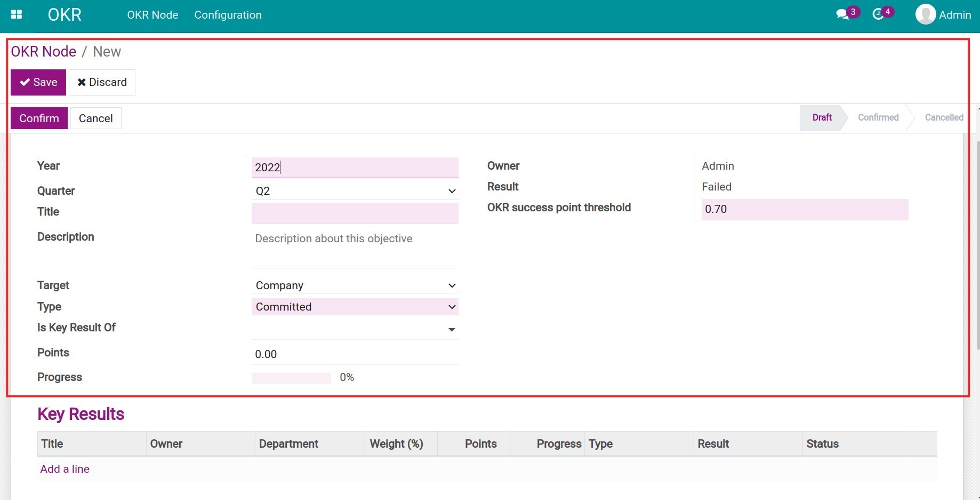Click the Title input field
This screenshot has height=500, width=980.
tap(355, 213)
